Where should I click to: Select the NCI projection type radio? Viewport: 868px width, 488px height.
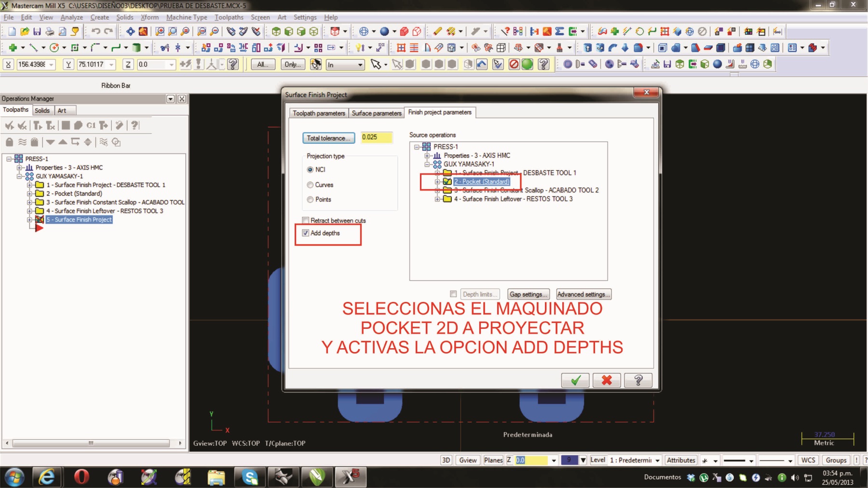(310, 170)
